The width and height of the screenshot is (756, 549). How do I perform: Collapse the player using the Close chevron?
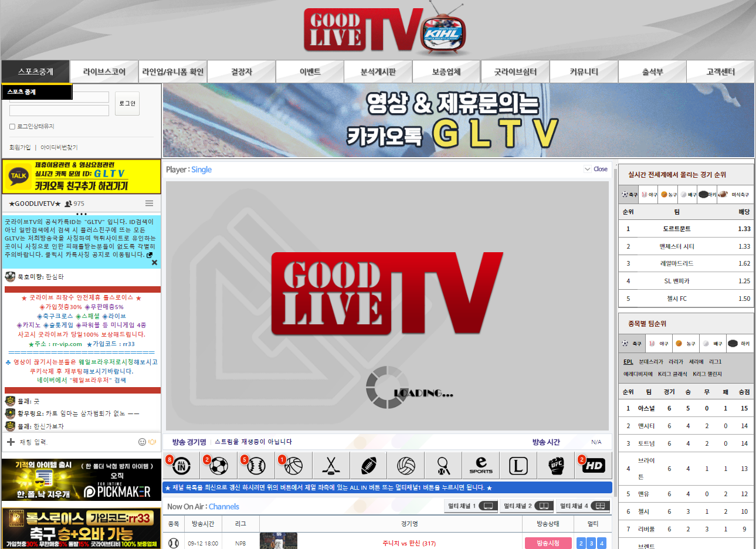point(588,169)
